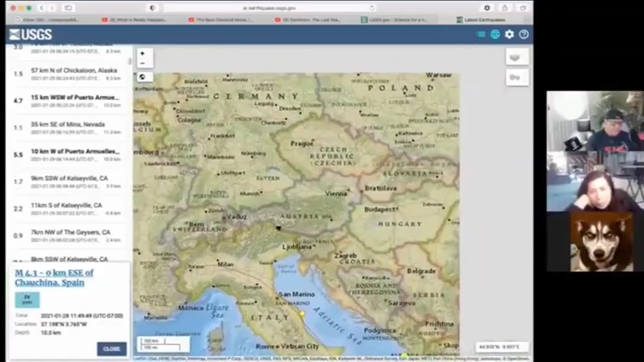Open Safari share icon
The width and height of the screenshot is (644, 362).
pyautogui.click(x=505, y=8)
